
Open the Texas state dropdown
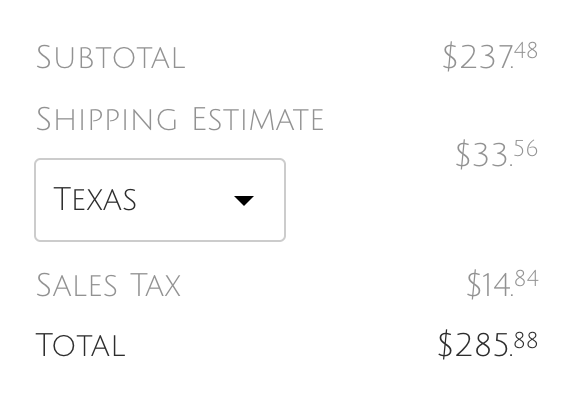click(160, 200)
